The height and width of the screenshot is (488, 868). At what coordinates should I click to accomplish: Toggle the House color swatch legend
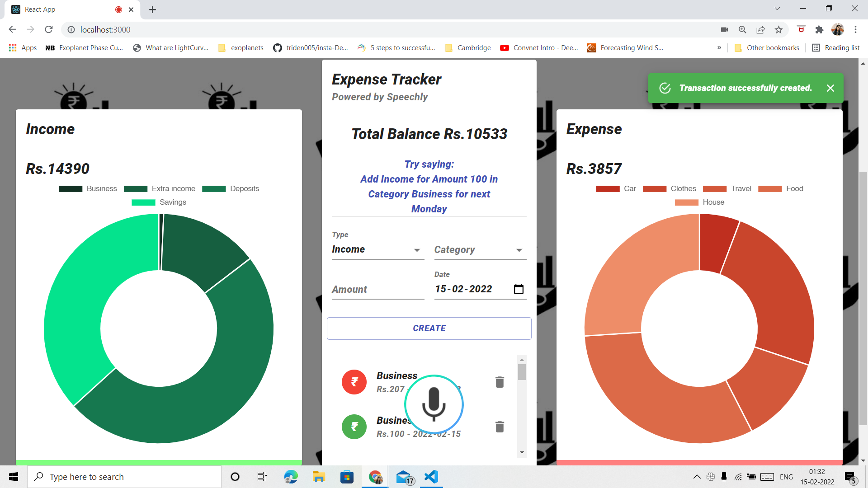tap(686, 202)
